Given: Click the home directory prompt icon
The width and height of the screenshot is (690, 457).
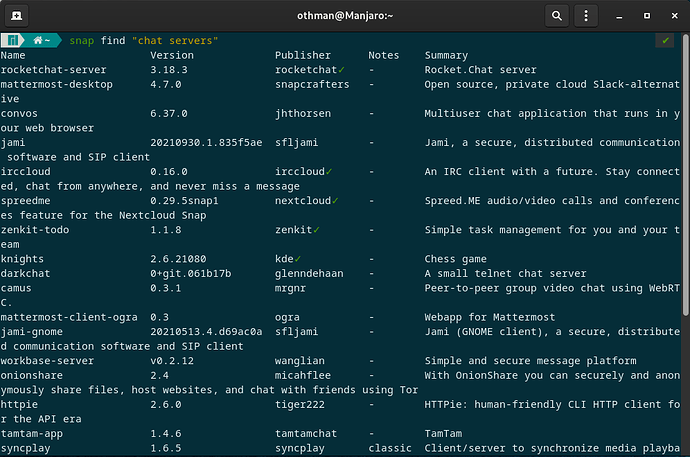Looking at the screenshot, I should point(38,40).
